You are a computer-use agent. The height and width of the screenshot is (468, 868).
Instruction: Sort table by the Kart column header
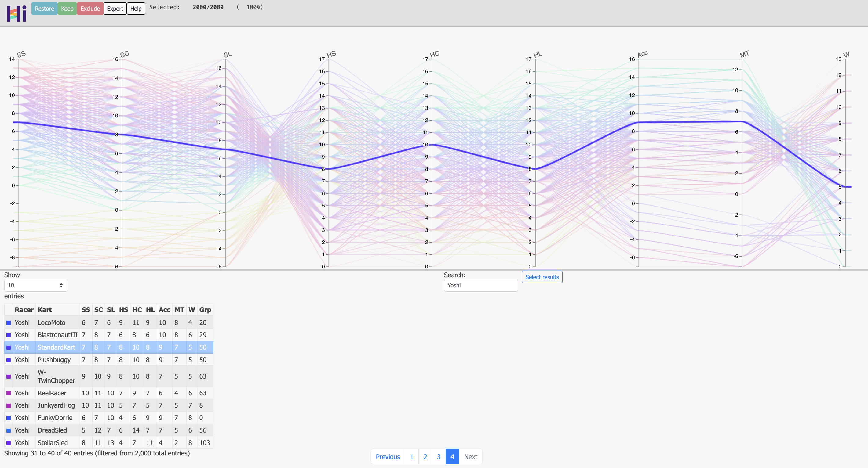tap(45, 310)
